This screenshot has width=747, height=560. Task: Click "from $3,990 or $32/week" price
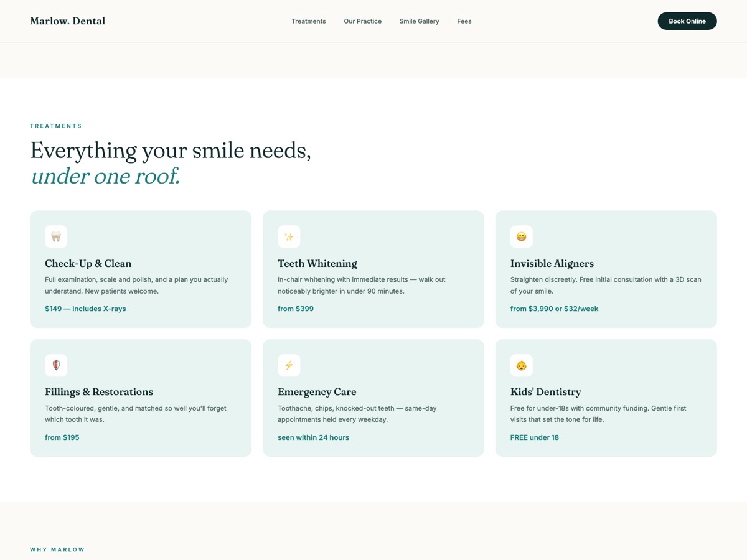[555, 309]
